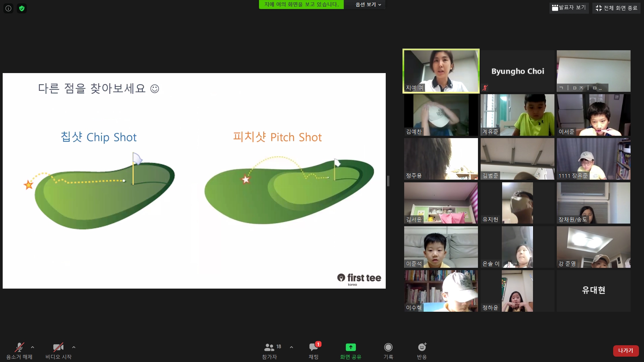The image size is (644, 362).
Task: Expand video settings arrow beside camera
Action: click(74, 347)
